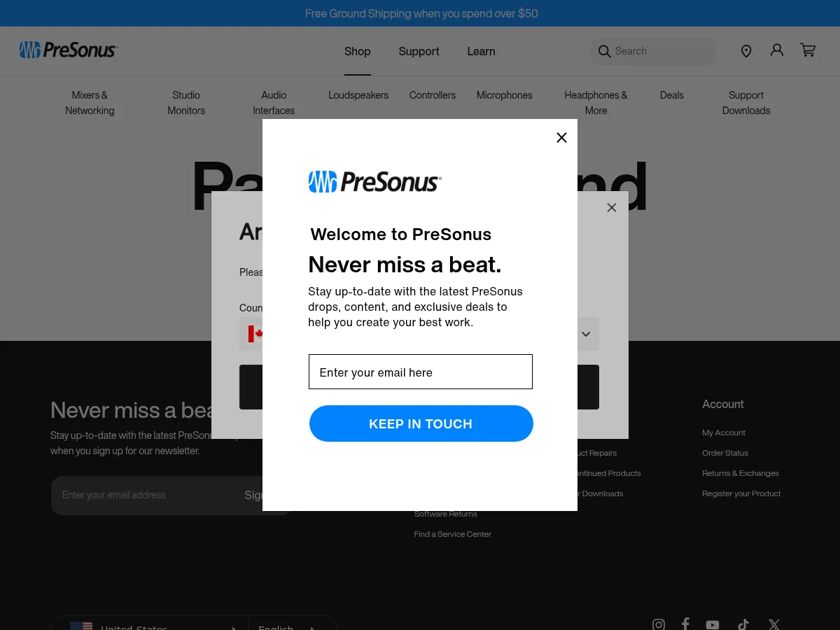Click the search magnifier icon
Image resolution: width=840 pixels, height=630 pixels.
coord(604,51)
